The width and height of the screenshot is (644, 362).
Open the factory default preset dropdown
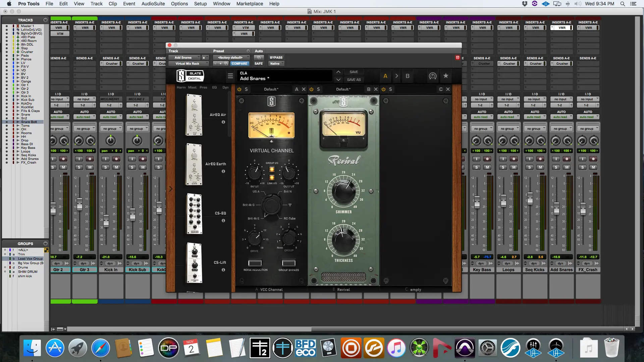(232, 58)
